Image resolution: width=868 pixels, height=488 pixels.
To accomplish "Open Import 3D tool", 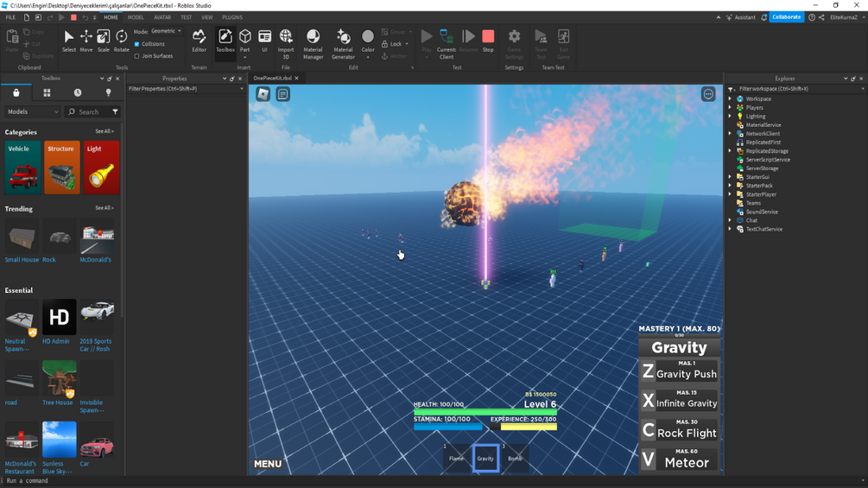I will point(286,44).
